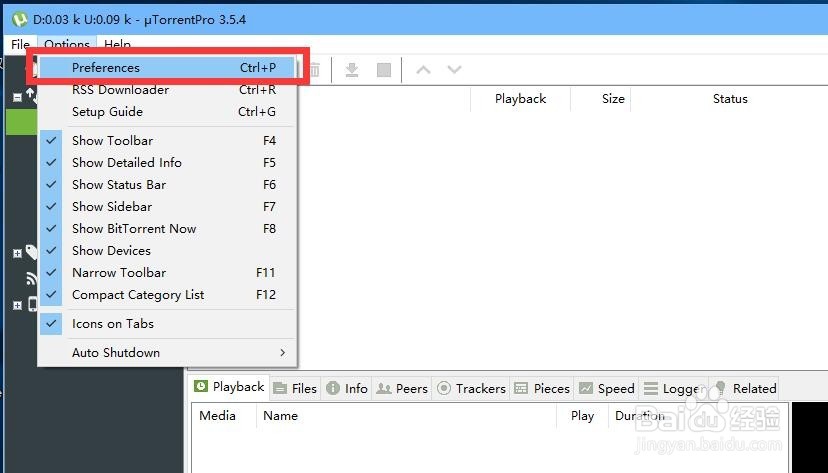Click the trash Remove Torrent toolbar icon

coord(315,70)
